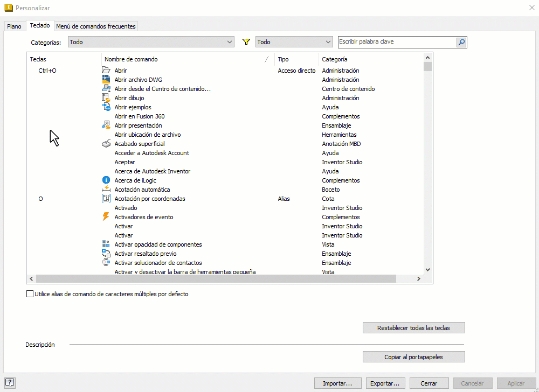Image resolution: width=539 pixels, height=392 pixels.
Task: Click the Anotación MBD category cell
Action: click(x=341, y=144)
